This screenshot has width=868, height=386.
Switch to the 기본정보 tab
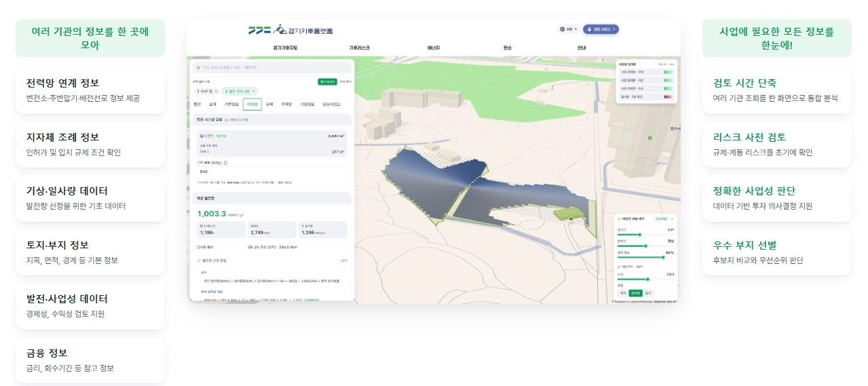tap(231, 104)
